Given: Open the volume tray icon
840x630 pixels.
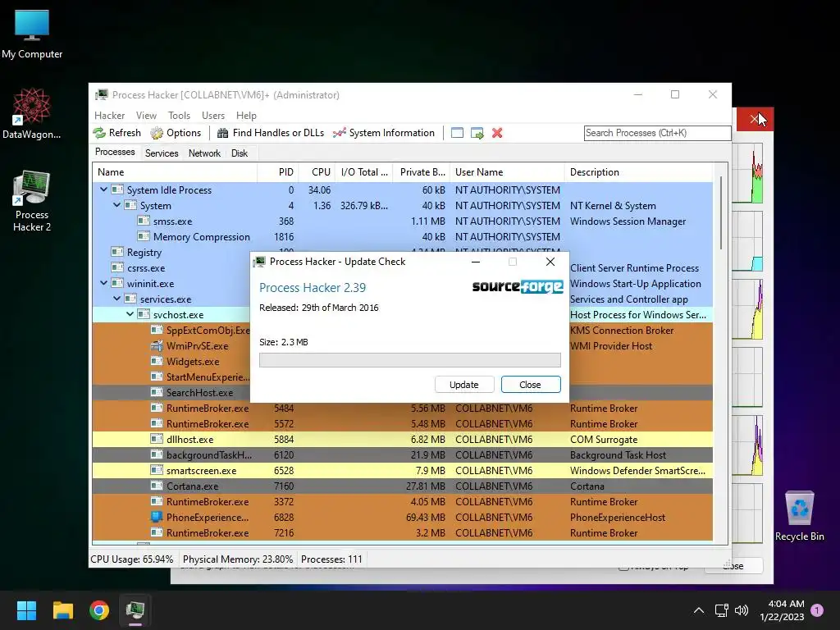Looking at the screenshot, I should pos(742,610).
